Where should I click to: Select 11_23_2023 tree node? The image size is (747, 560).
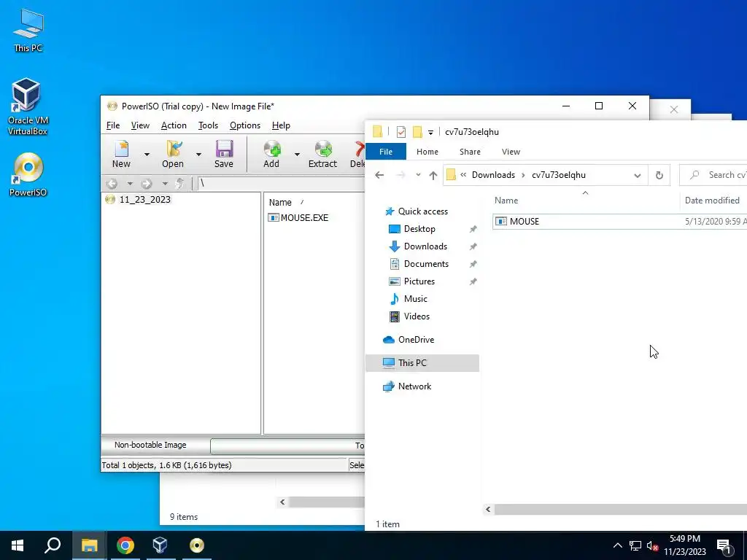point(145,200)
